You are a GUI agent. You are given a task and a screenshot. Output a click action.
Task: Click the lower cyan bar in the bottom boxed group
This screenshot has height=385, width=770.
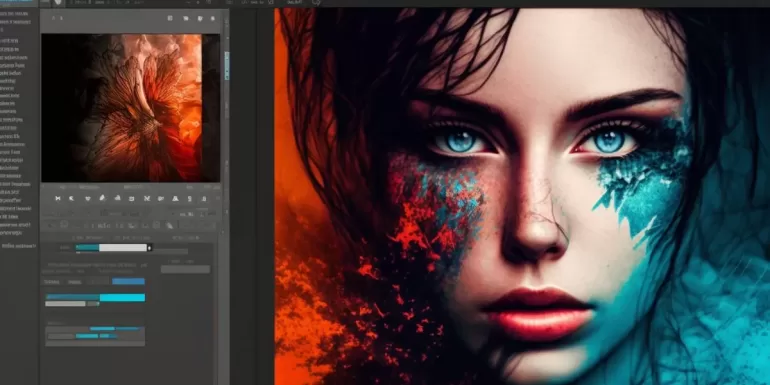87,336
